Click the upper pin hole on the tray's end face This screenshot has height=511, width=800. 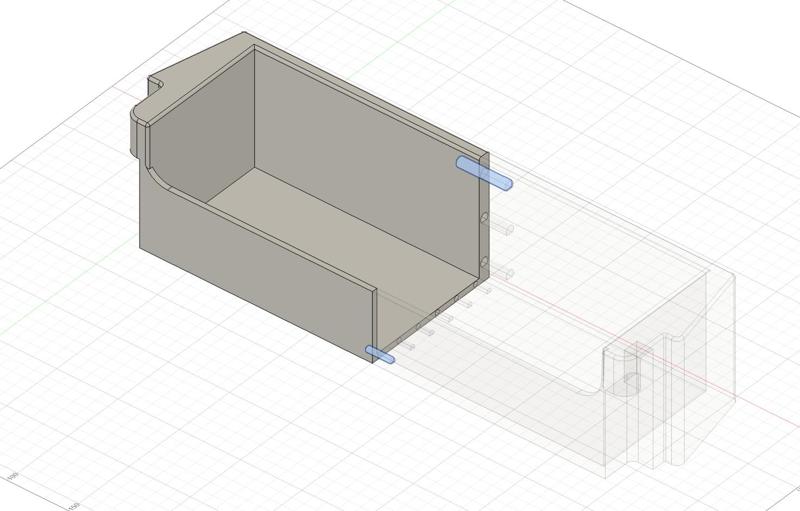click(x=484, y=218)
